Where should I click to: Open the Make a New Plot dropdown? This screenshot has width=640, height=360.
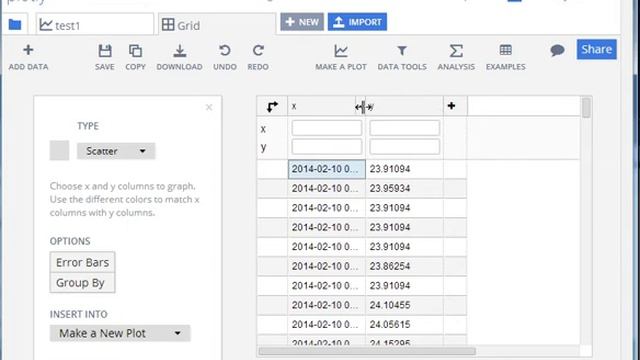tap(120, 333)
